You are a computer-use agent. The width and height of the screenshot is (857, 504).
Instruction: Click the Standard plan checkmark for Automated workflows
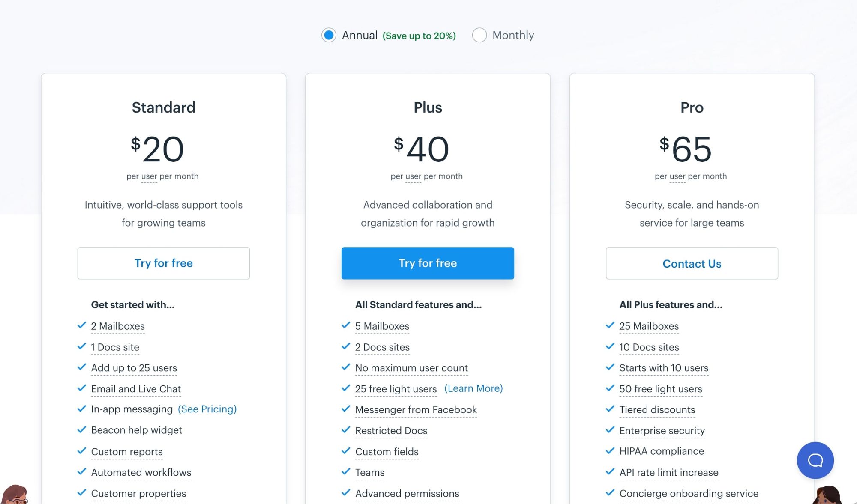(81, 471)
